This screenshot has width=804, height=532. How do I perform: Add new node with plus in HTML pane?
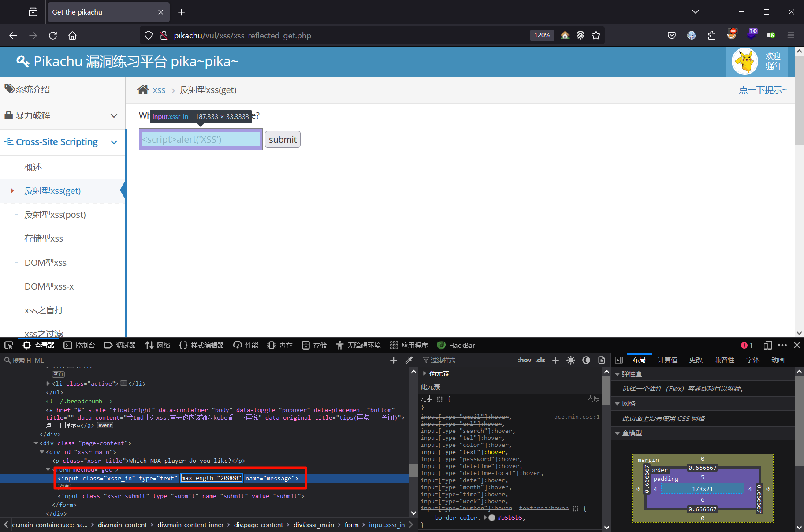tap(394, 360)
